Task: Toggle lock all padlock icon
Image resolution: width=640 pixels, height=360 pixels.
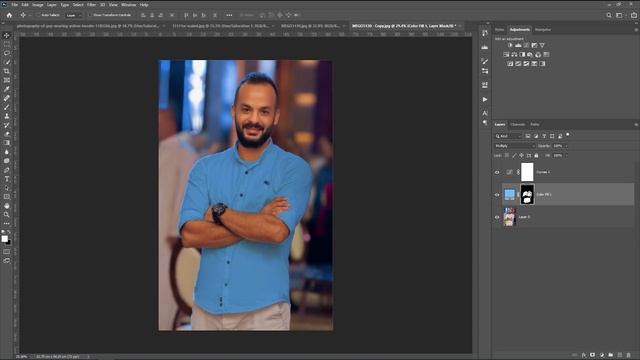Action: coord(536,156)
